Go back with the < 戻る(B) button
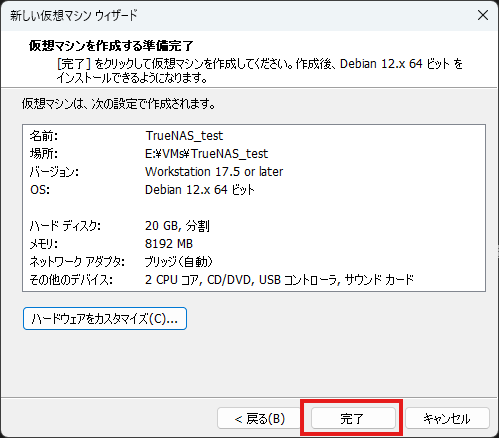499x438 pixels. 260,418
